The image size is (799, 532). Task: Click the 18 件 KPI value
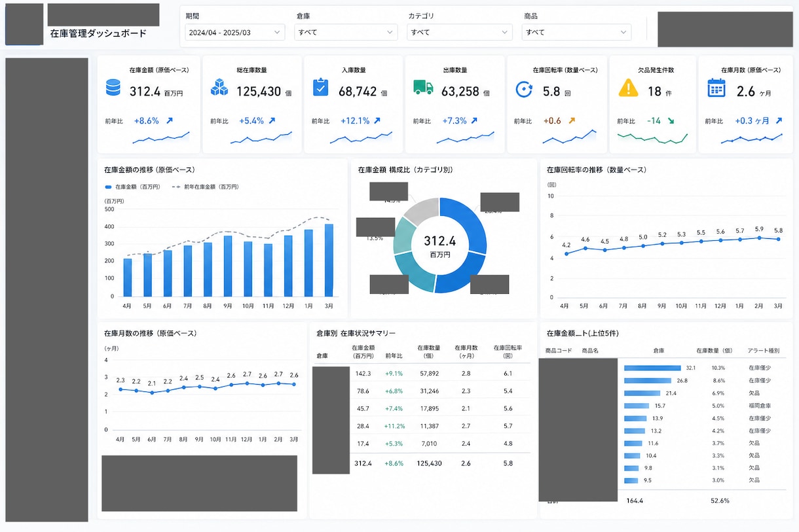tap(660, 92)
